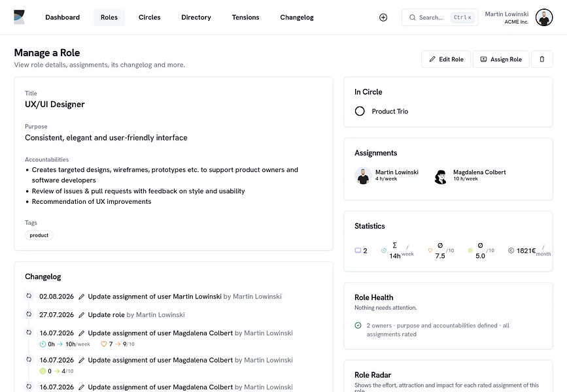Click the heart icon beside 7 → 9/10
Viewport: 567px width, 392px height.
point(104,344)
